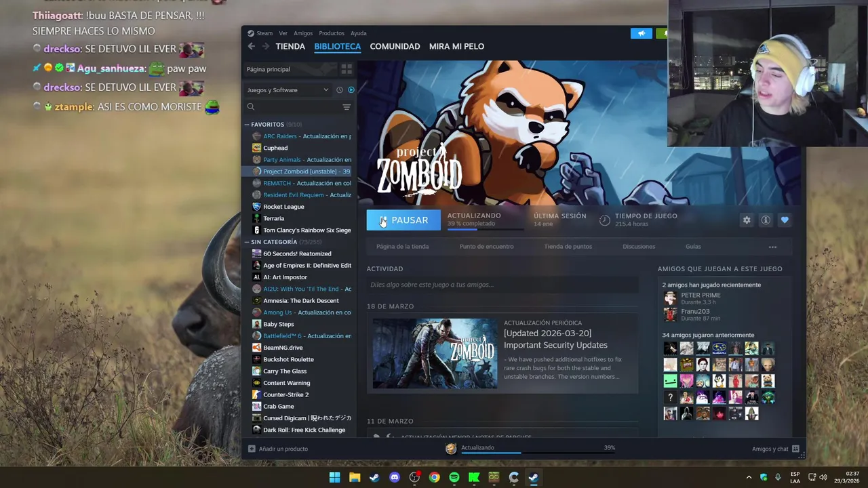Image resolution: width=868 pixels, height=488 pixels.
Task: Pause the Project Zomboid update
Action: click(x=403, y=220)
